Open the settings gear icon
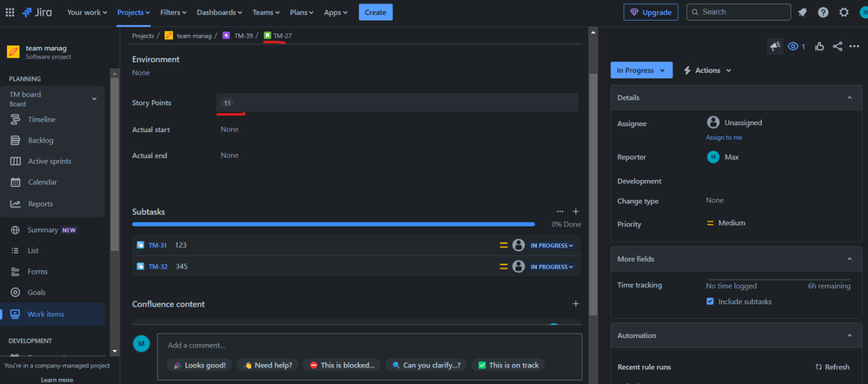 [x=844, y=12]
